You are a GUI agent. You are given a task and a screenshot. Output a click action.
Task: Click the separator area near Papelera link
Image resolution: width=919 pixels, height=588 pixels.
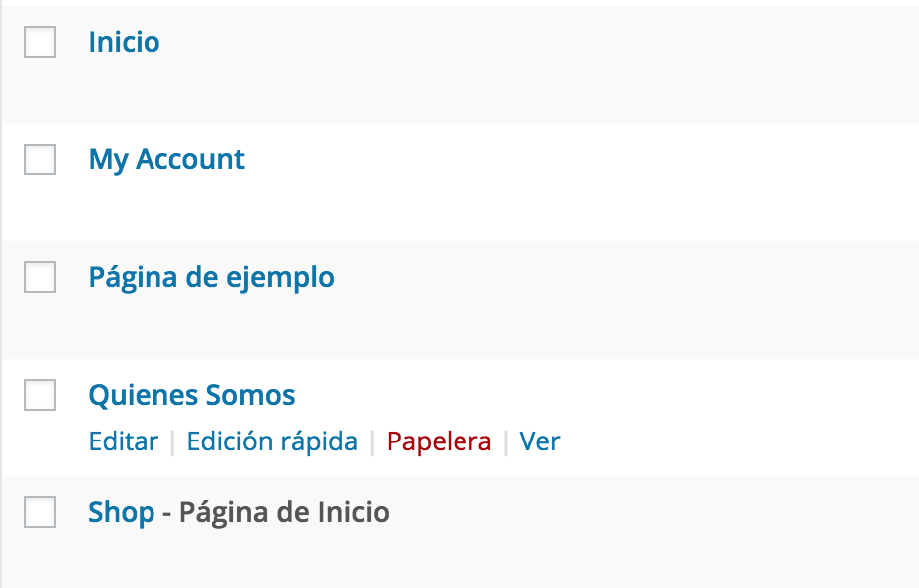505,441
